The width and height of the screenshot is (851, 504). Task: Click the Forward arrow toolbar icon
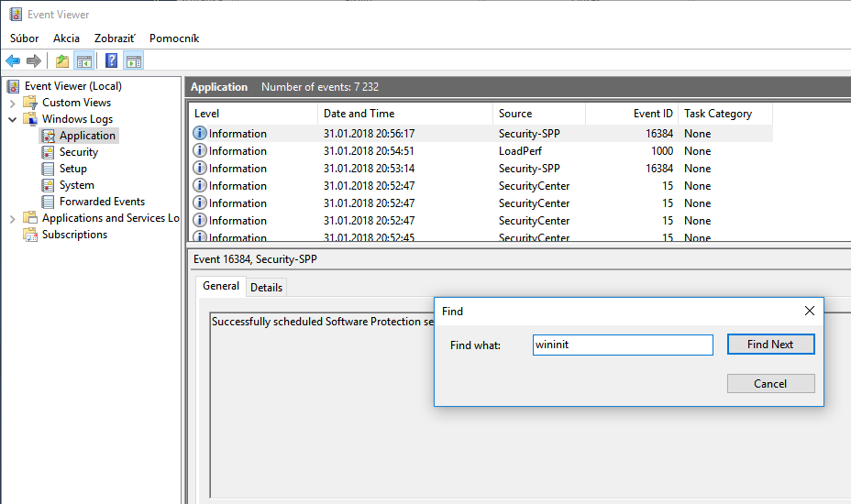(x=34, y=61)
